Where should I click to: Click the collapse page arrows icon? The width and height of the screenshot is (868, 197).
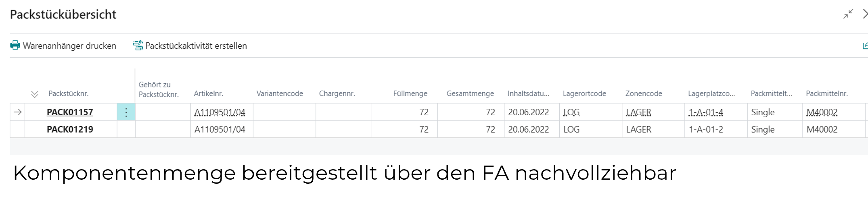pos(848,14)
